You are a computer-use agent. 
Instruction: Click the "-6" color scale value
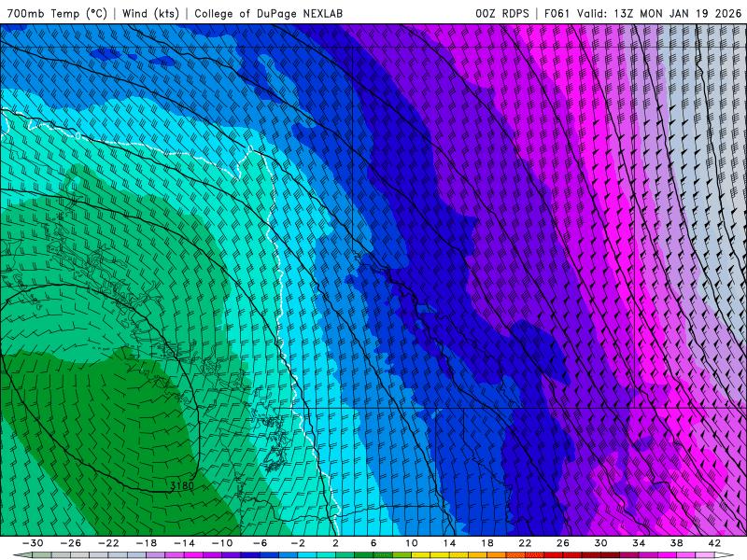260,543
